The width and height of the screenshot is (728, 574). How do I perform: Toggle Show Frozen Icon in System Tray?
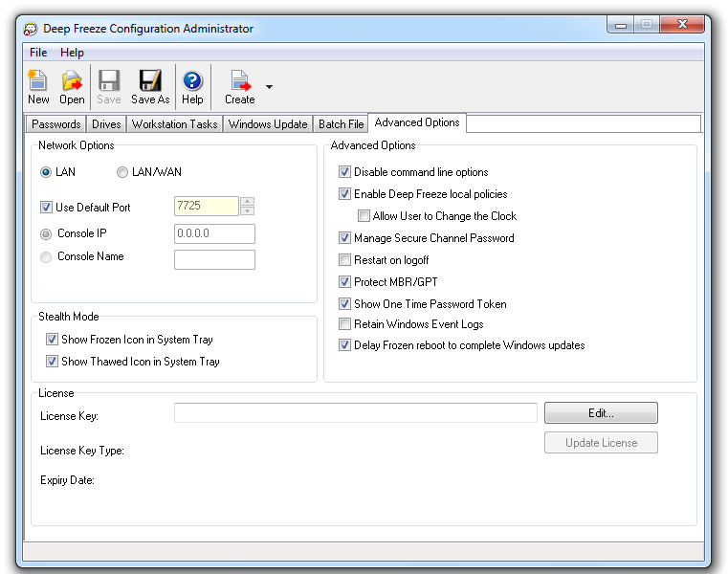(x=52, y=340)
